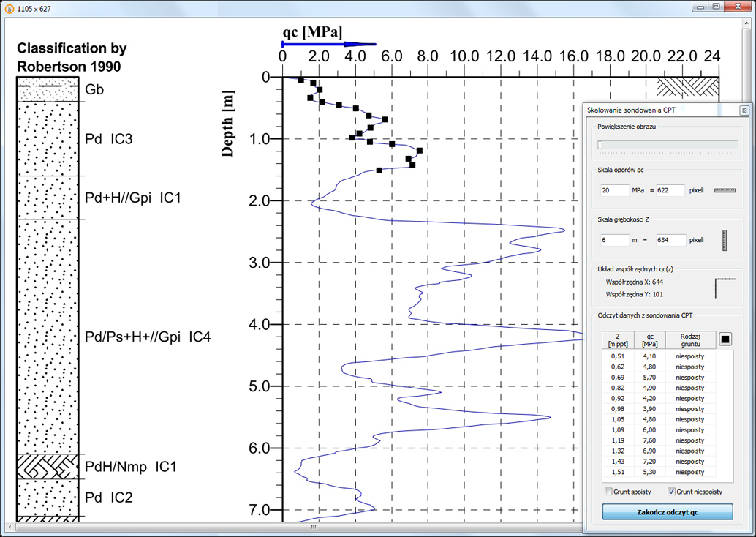Move the Powiększenie obrazu zoom slider handle

[x=600, y=145]
